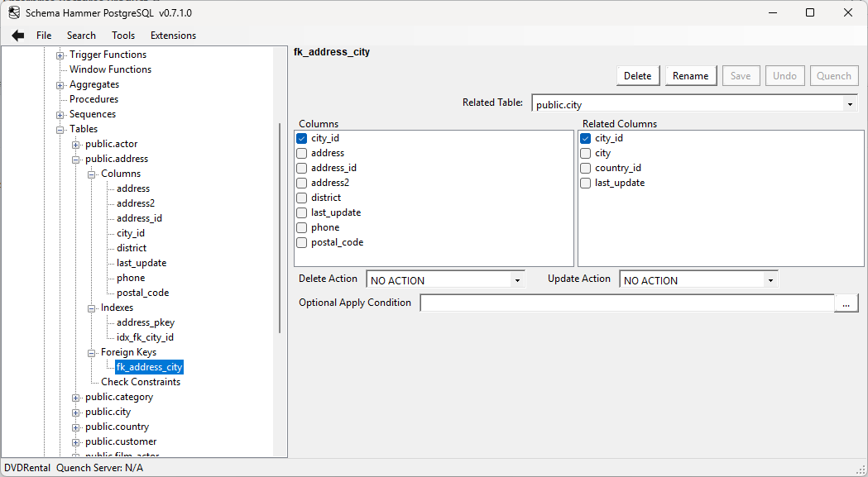
Task: Click the ellipsis button beside Optional Apply Condition
Action: tap(846, 303)
